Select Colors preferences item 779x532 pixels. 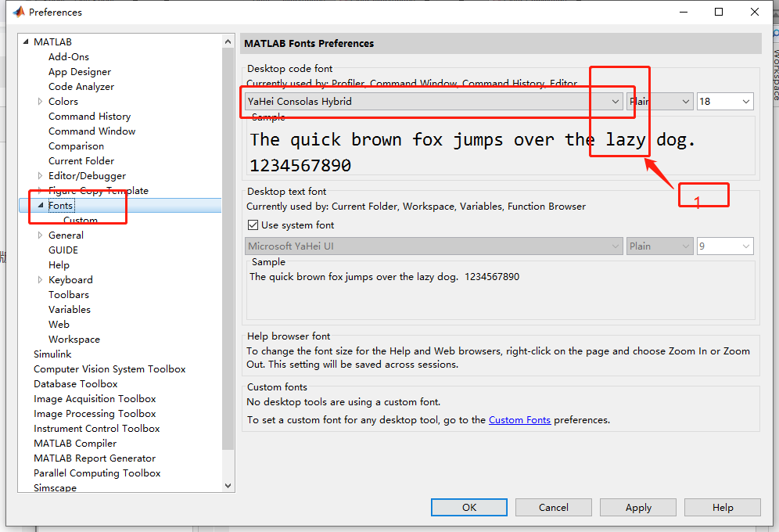point(63,102)
